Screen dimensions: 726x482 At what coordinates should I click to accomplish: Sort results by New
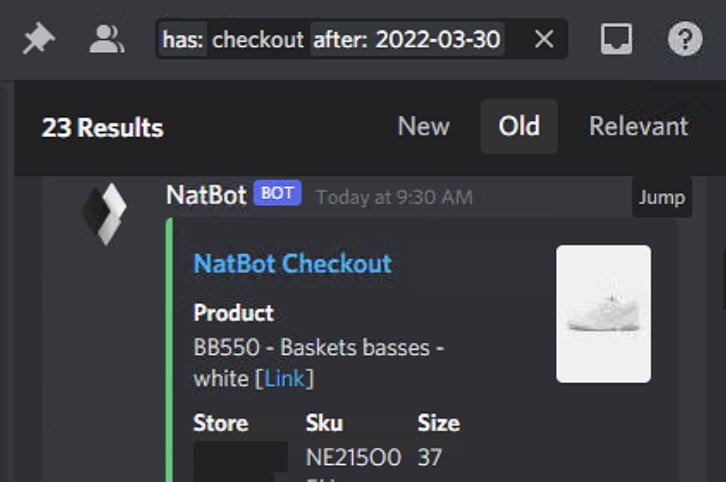(423, 126)
